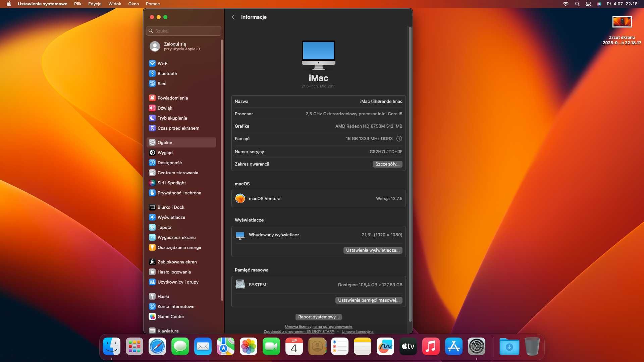Click the Wi-Fi status menu bar icon
644x362 pixels.
coord(566,4)
